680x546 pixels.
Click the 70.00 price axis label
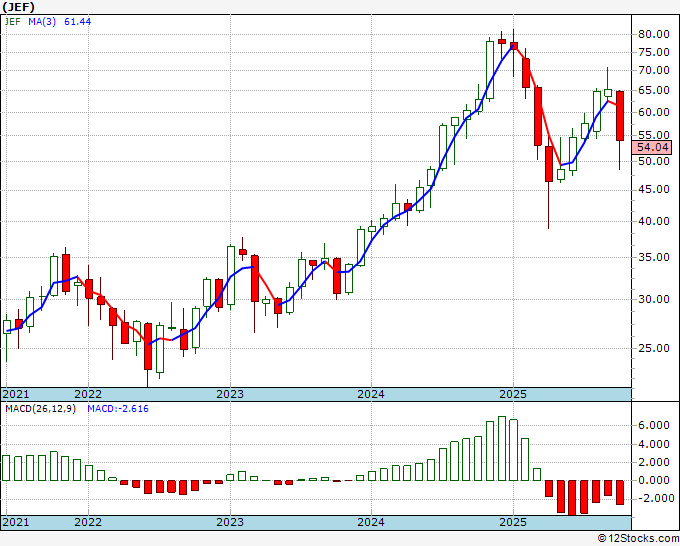tap(654, 70)
